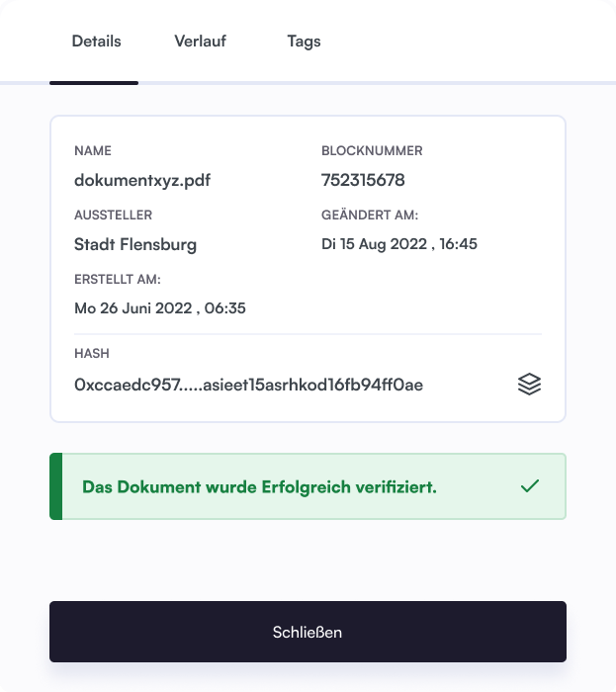
Task: Click the file name dokumentxyz.pdf
Action: pyautogui.click(x=142, y=181)
